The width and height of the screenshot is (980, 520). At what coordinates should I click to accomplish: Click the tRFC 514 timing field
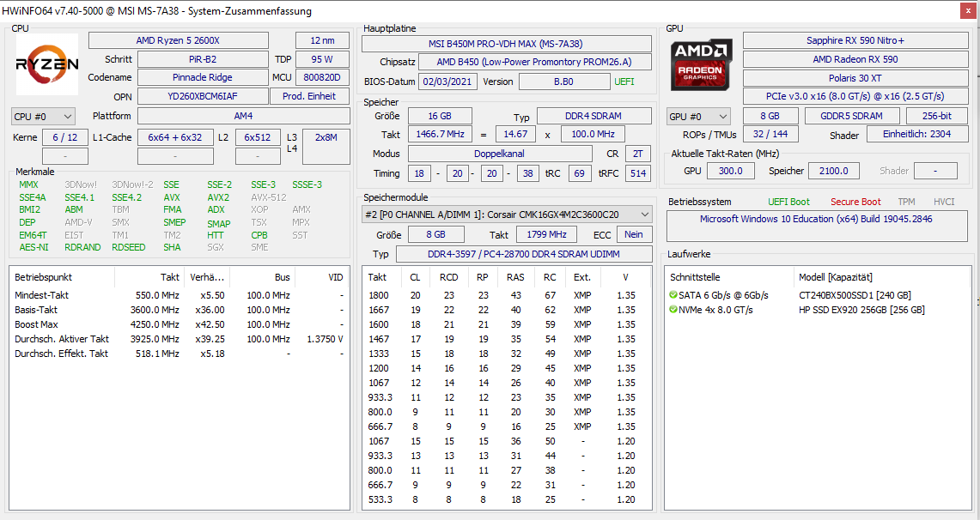point(638,173)
